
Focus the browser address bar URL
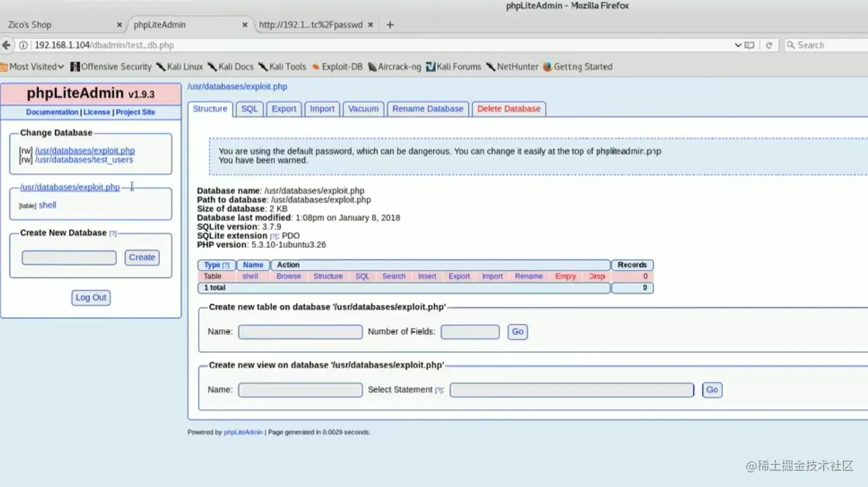click(x=376, y=45)
